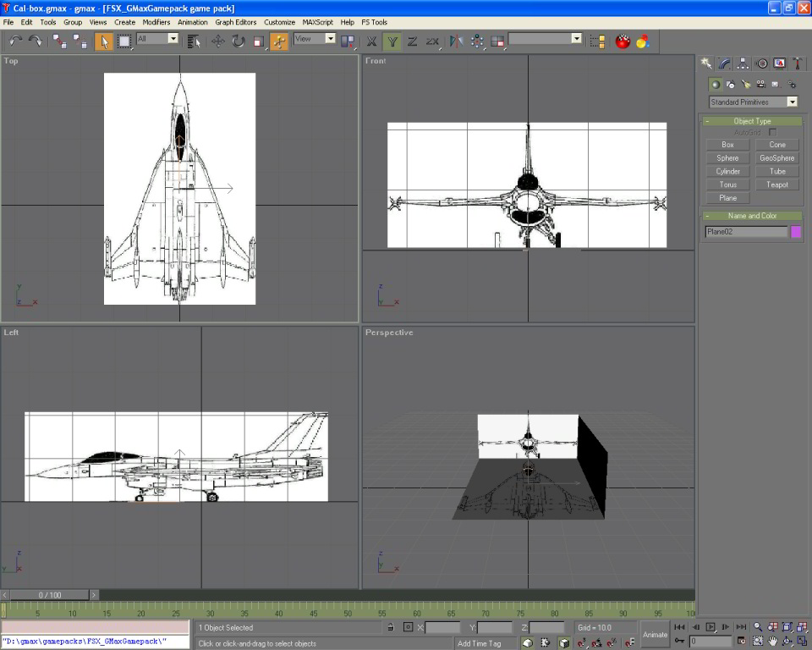Screen dimensions: 812x650
Task: Restrict to Y axis toggle
Action: (392, 41)
